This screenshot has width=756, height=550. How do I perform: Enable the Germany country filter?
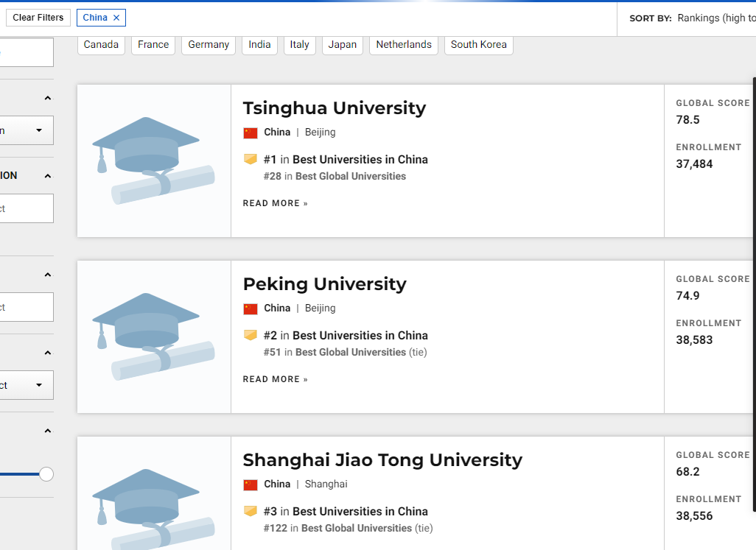coord(208,44)
